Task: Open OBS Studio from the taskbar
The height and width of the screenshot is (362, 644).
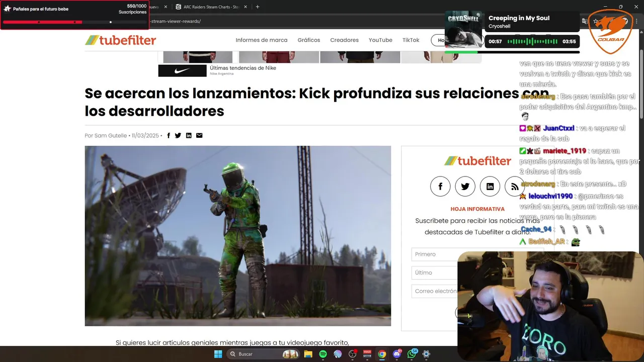Action: tap(352, 354)
